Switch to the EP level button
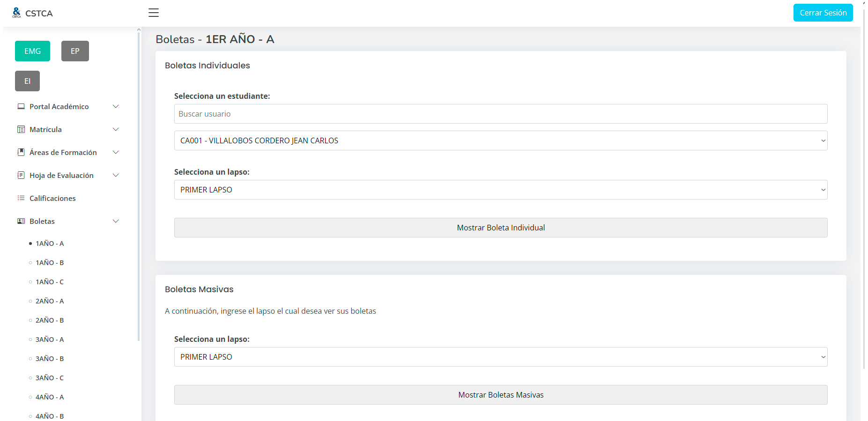Image resolution: width=868 pixels, height=421 pixels. pyautogui.click(x=75, y=51)
